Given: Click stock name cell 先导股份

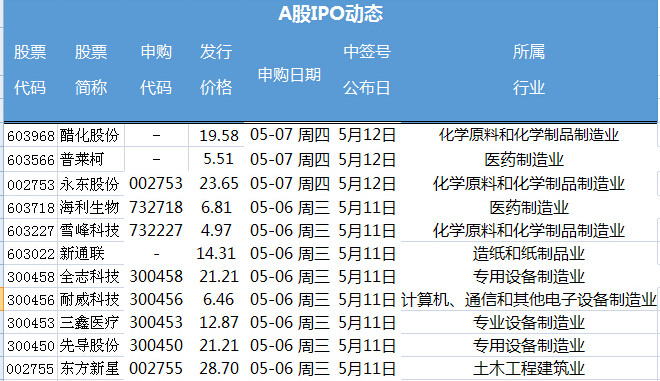Looking at the screenshot, I should [x=90, y=346].
